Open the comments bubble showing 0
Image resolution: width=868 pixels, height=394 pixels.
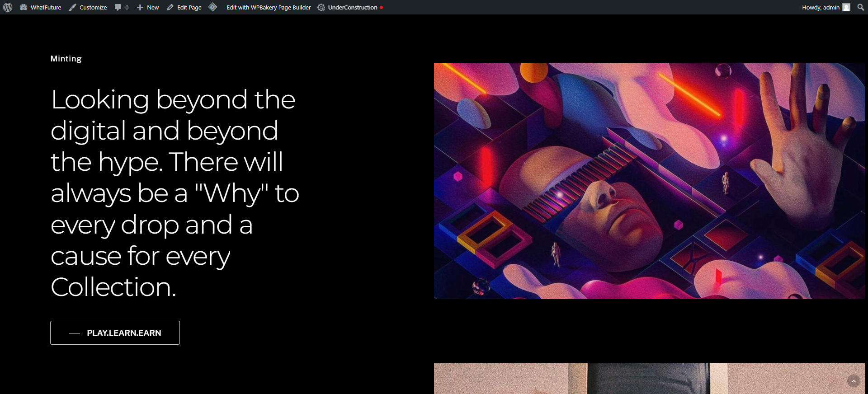point(121,7)
